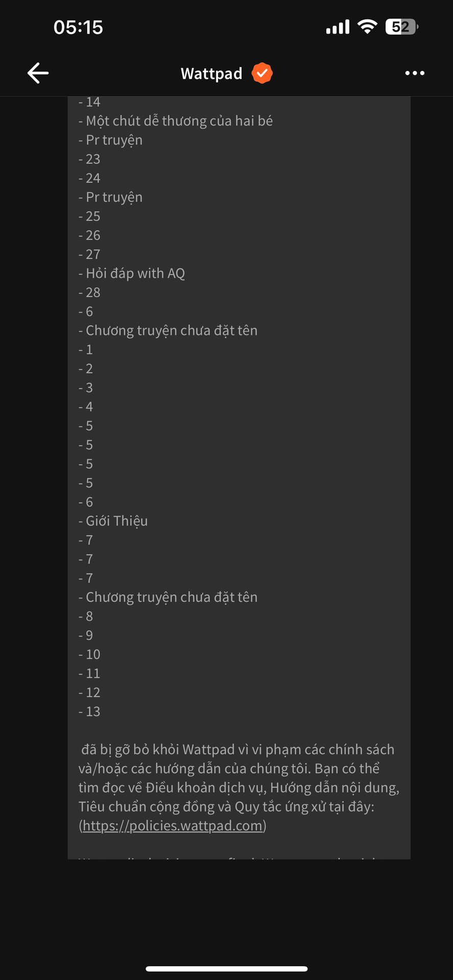Go back using the left arrow
Viewport: 453px width, 980px height.
tap(38, 73)
